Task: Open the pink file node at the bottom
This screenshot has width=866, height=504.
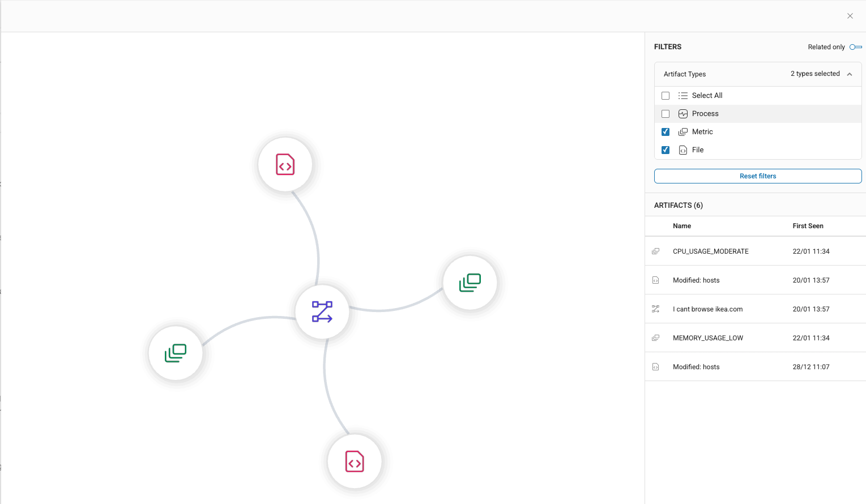Action: (x=355, y=461)
